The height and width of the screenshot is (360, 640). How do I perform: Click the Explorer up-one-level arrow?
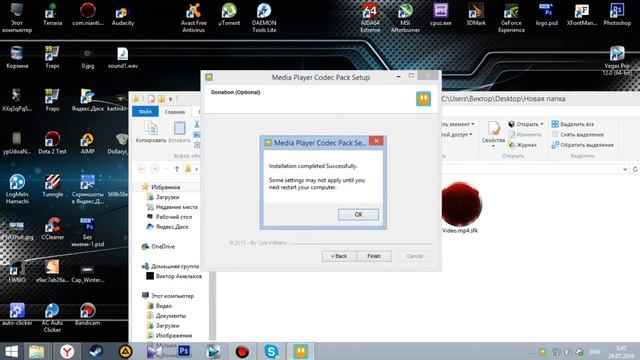coord(177,169)
